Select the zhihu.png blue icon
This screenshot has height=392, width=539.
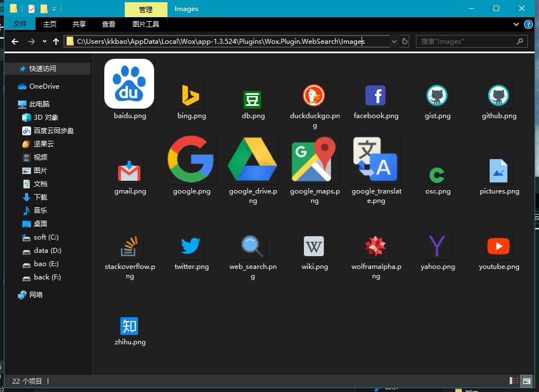[129, 325]
